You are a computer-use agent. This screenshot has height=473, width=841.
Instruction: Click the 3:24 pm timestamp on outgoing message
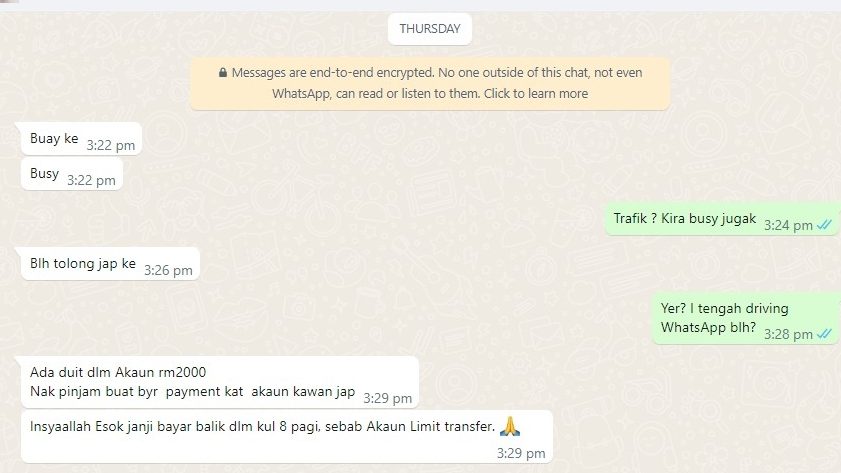(x=788, y=225)
